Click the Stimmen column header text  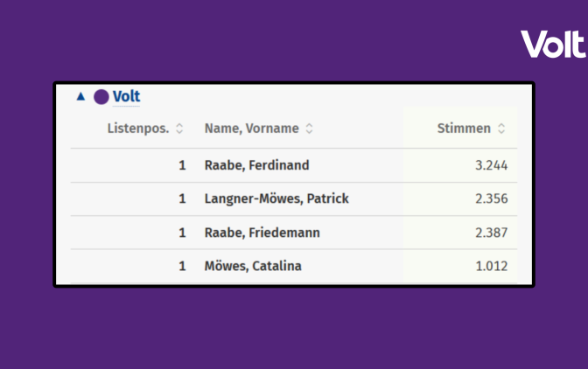coord(464,129)
